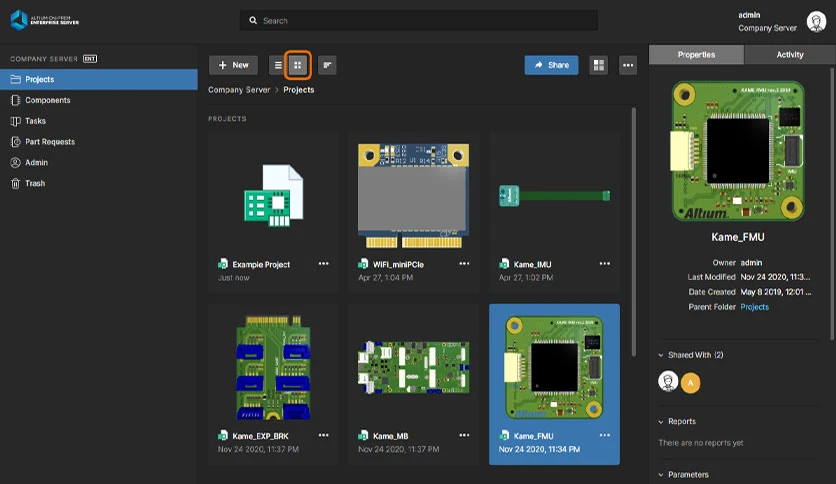Switch to list view layout
The image size is (836, 484).
point(278,65)
